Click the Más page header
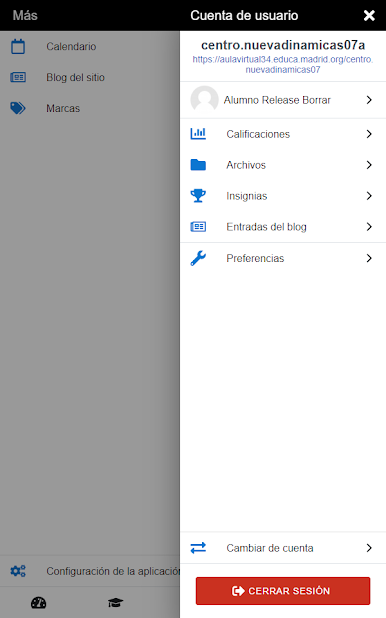Viewport: 386px width, 618px height. click(25, 15)
